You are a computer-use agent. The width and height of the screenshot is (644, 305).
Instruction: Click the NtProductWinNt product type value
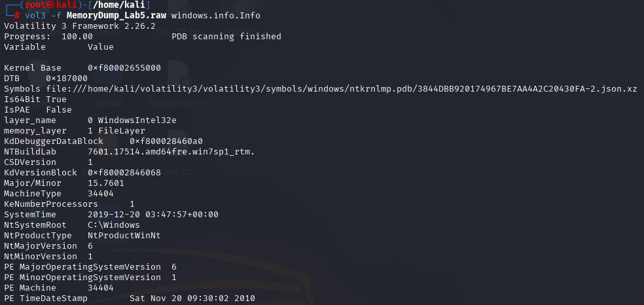pos(124,236)
